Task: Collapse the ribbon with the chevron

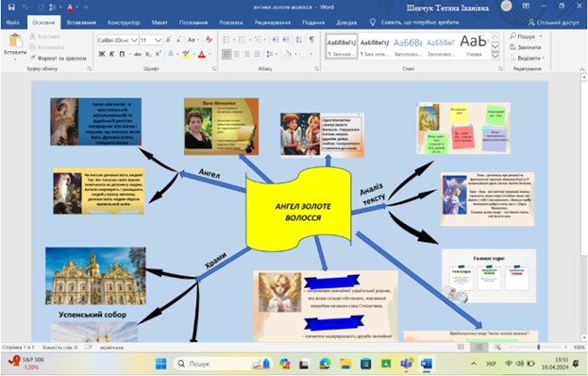Action: tap(582, 69)
